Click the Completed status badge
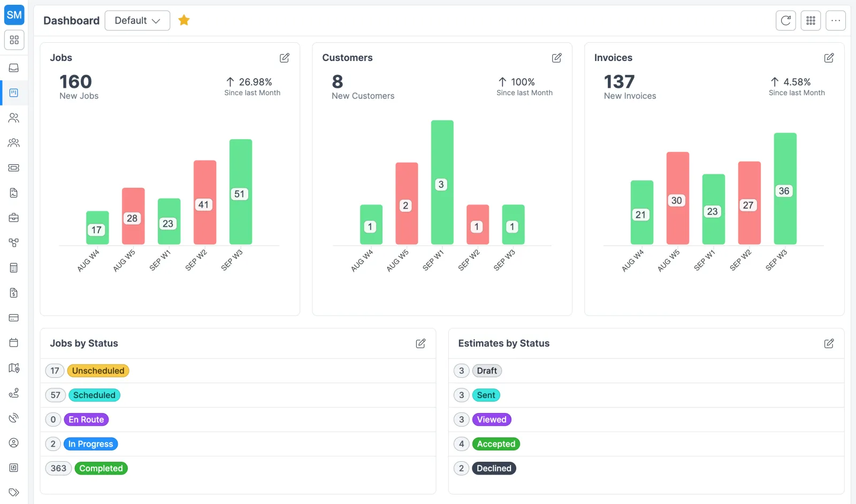This screenshot has height=504, width=856. coord(101,469)
